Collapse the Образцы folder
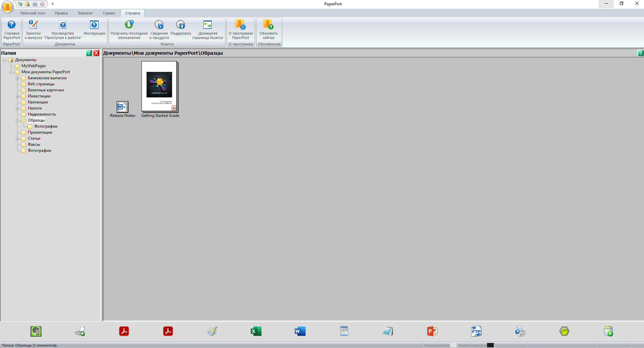Image resolution: width=644 pixels, height=348 pixels. 17,121
